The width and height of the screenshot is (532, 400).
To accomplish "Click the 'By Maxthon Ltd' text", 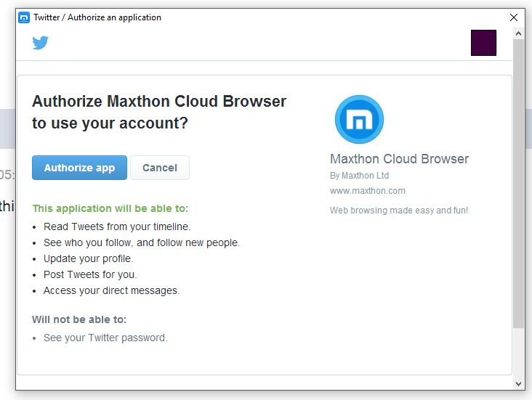I will (x=359, y=176).
